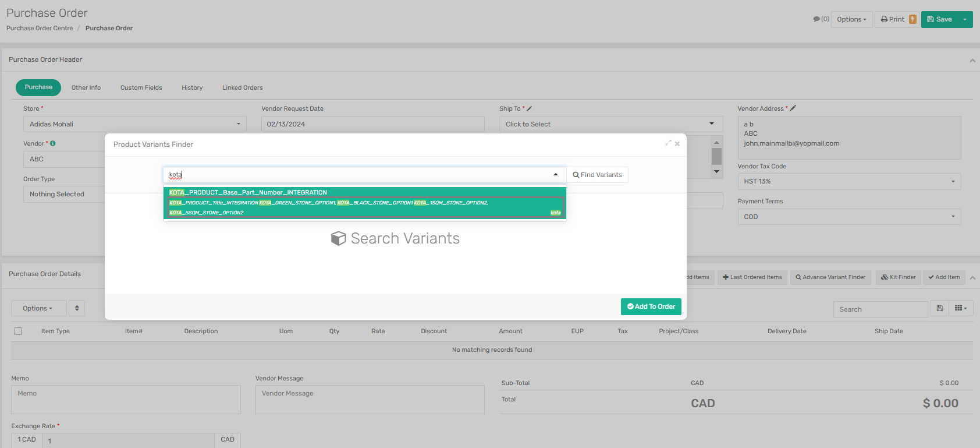Collapse the Purchase Order Header panel
The image size is (980, 448).
pyautogui.click(x=972, y=60)
